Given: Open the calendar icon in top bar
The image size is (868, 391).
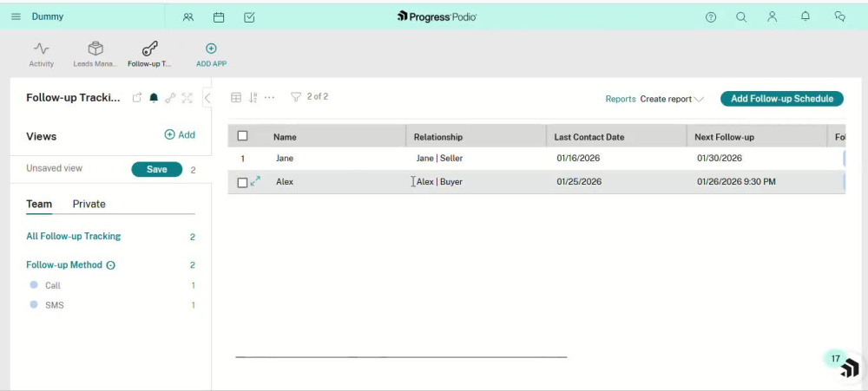Looking at the screenshot, I should click(219, 17).
